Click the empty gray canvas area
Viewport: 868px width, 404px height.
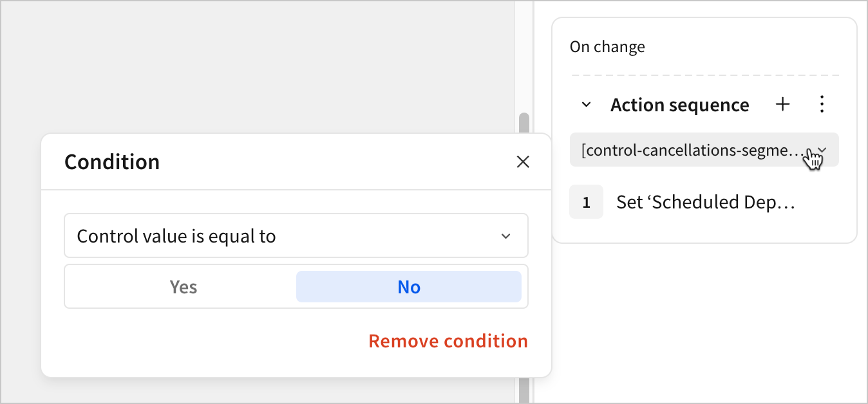(258, 64)
